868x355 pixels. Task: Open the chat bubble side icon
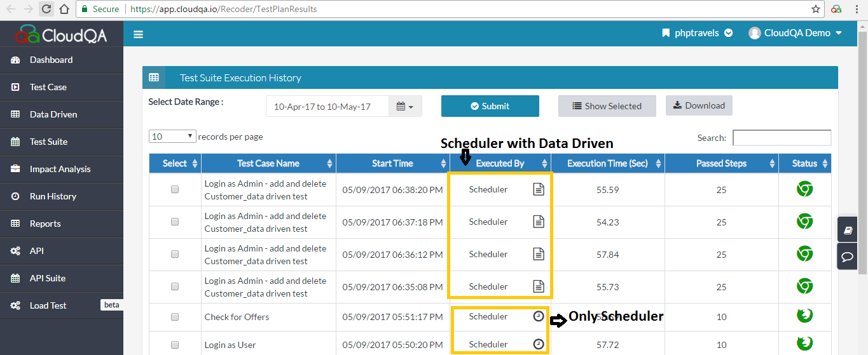point(848,257)
